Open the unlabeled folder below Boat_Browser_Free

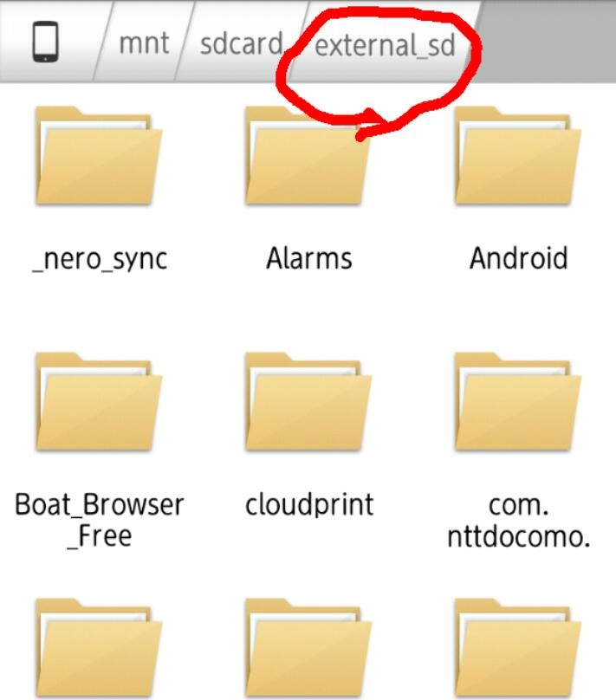[x=99, y=649]
